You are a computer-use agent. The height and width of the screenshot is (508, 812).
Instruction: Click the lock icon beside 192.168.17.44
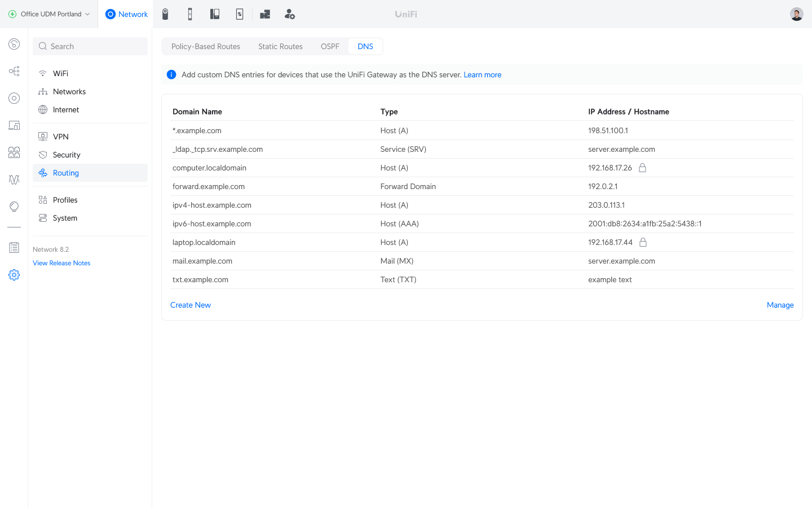[x=643, y=242]
